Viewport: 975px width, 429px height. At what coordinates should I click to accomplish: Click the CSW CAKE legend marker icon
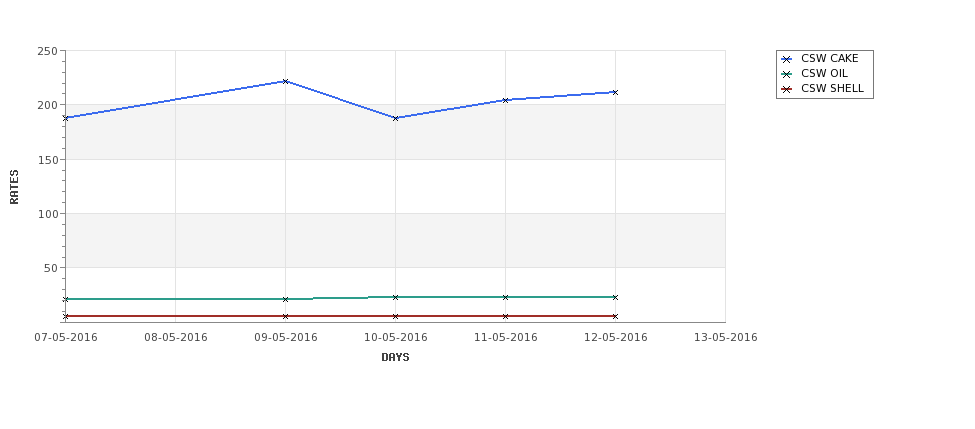[787, 59]
